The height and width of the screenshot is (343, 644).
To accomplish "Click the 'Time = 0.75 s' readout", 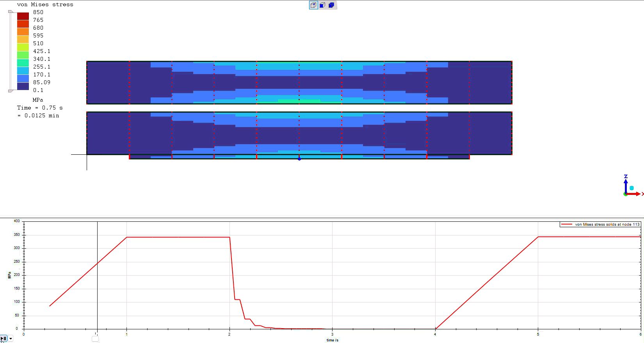I will 40,108.
